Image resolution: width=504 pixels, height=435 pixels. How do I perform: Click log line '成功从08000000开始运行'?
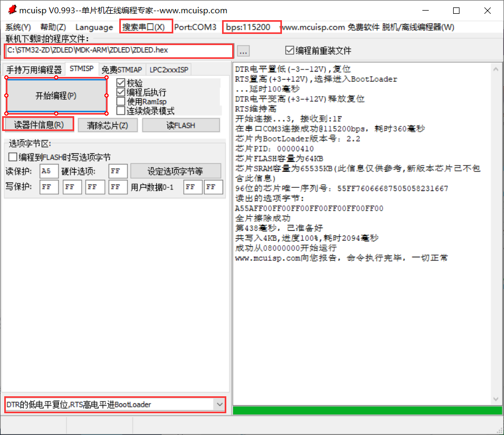[286, 248]
